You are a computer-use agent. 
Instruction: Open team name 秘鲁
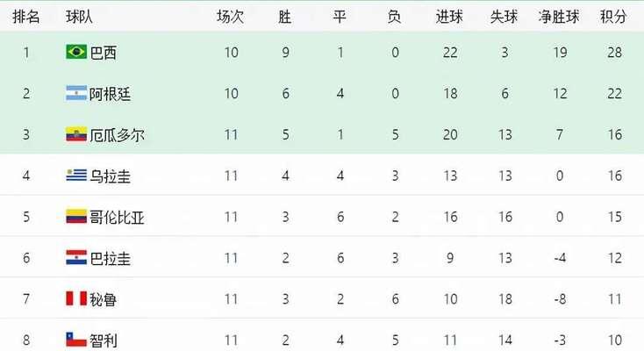[104, 299]
